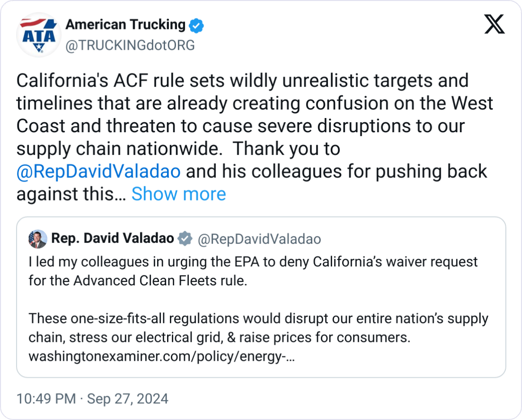Open Rep. David Valadao's small profile photo
The height and width of the screenshot is (420, 522).
click(x=38, y=239)
